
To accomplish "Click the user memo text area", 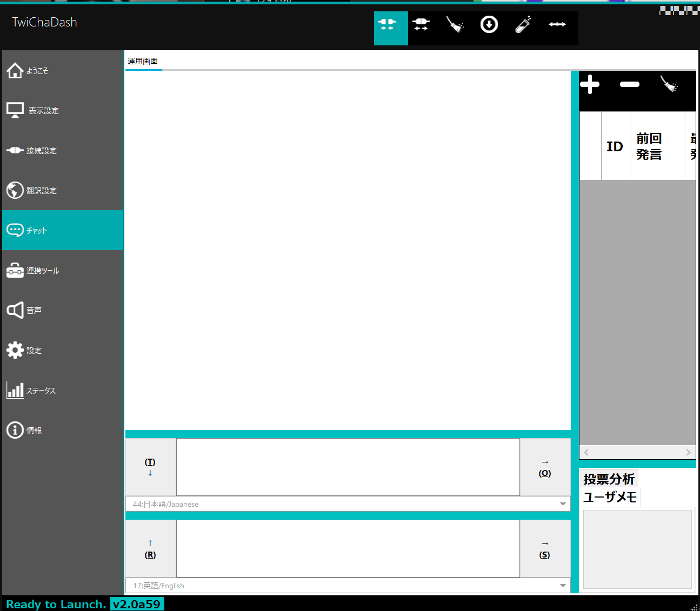I will point(638,549).
